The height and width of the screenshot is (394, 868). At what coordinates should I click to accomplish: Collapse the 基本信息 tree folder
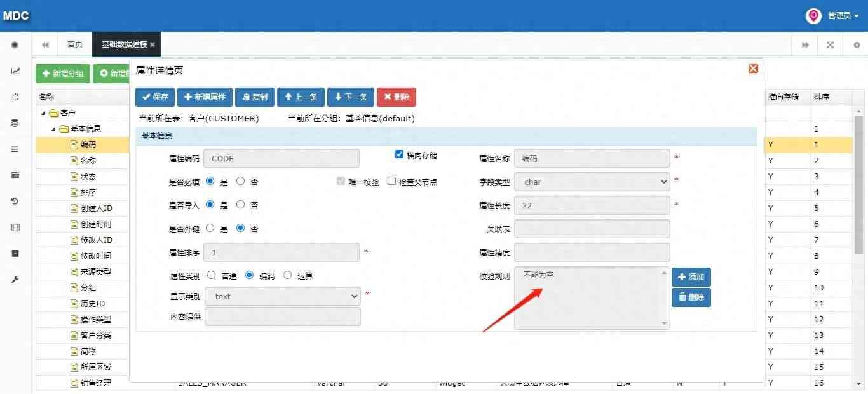coord(54,128)
